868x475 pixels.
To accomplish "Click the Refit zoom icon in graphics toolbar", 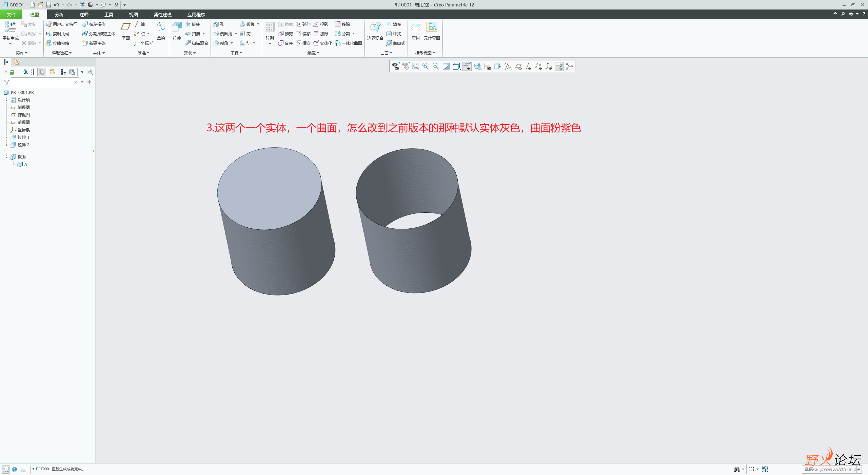I will click(x=415, y=66).
